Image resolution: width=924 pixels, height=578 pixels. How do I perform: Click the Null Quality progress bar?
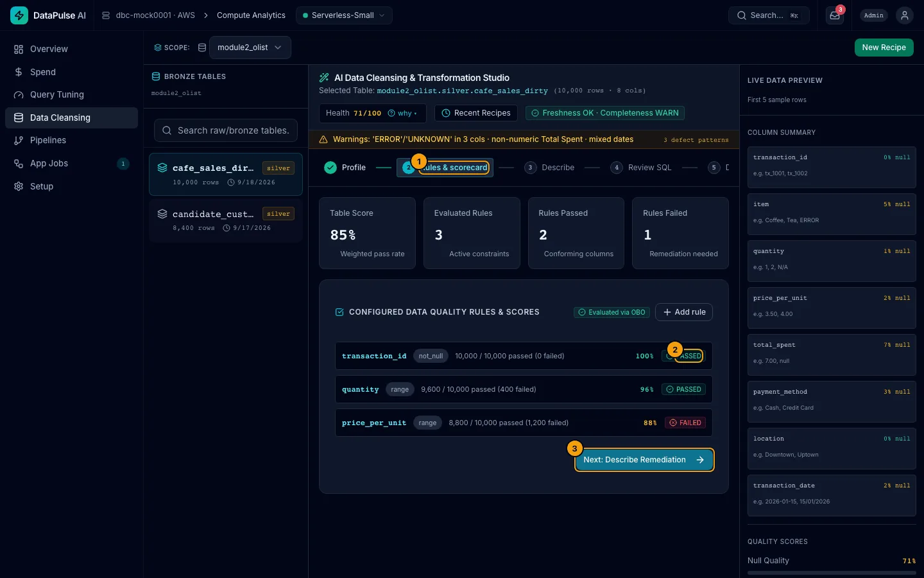[832, 573]
